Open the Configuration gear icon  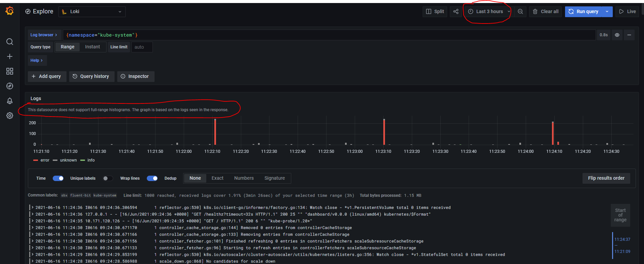[x=10, y=116]
